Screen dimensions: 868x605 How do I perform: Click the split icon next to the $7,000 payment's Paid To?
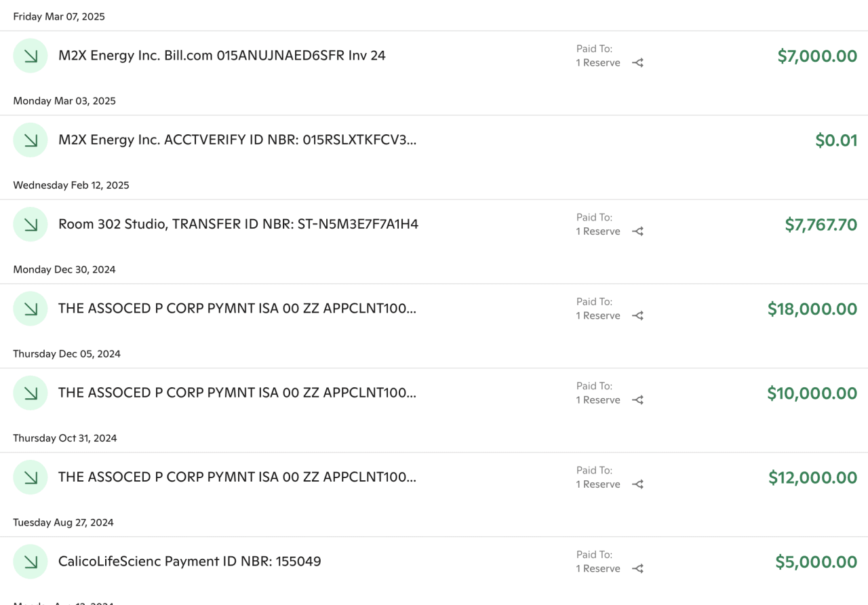coord(637,62)
